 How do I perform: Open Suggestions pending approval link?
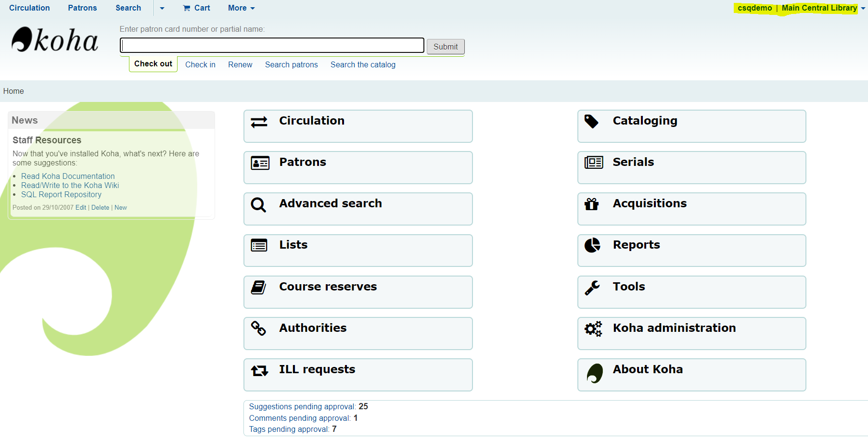click(x=302, y=407)
